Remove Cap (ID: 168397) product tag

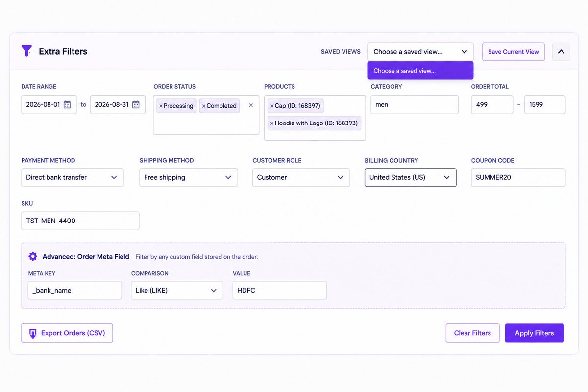(272, 106)
